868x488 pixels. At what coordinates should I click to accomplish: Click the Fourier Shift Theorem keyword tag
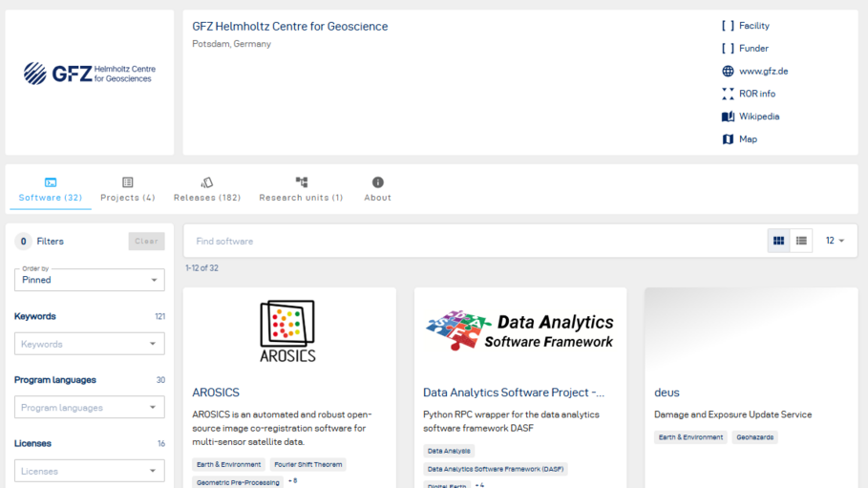pyautogui.click(x=308, y=465)
